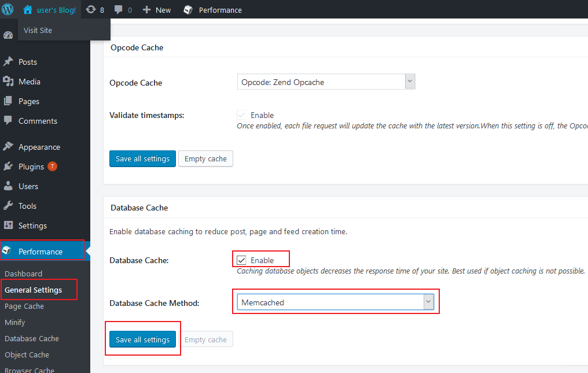Open the comments bubble icon in admin bar
The image size is (588, 373).
(118, 10)
